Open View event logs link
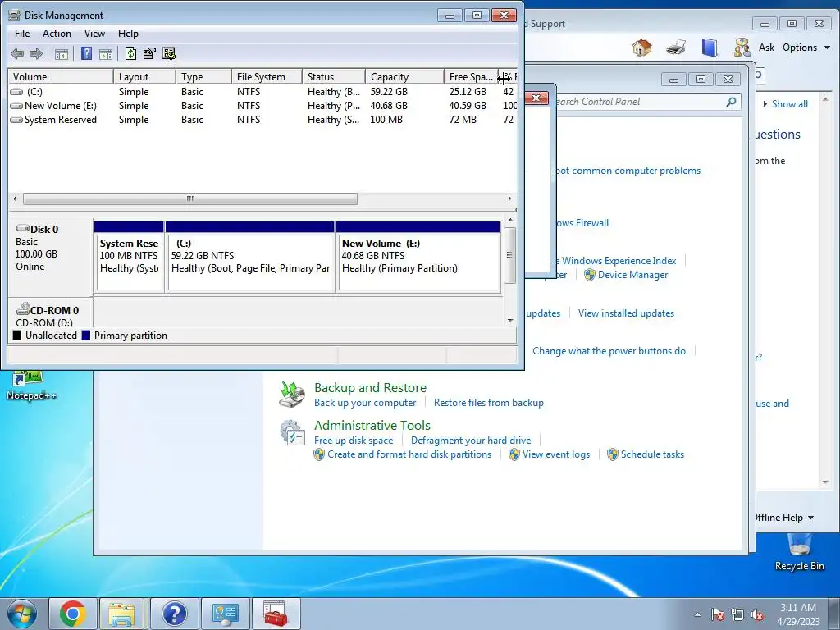This screenshot has height=630, width=840. coord(555,454)
